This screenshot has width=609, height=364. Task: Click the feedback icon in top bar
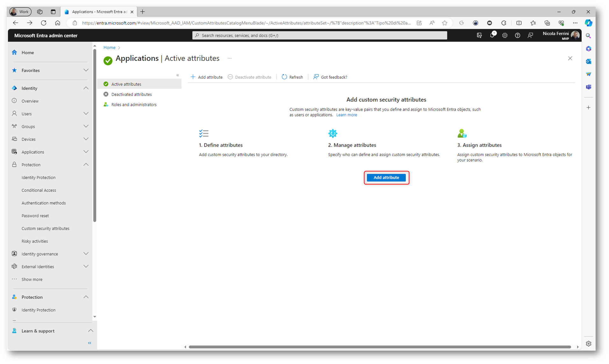(530, 35)
